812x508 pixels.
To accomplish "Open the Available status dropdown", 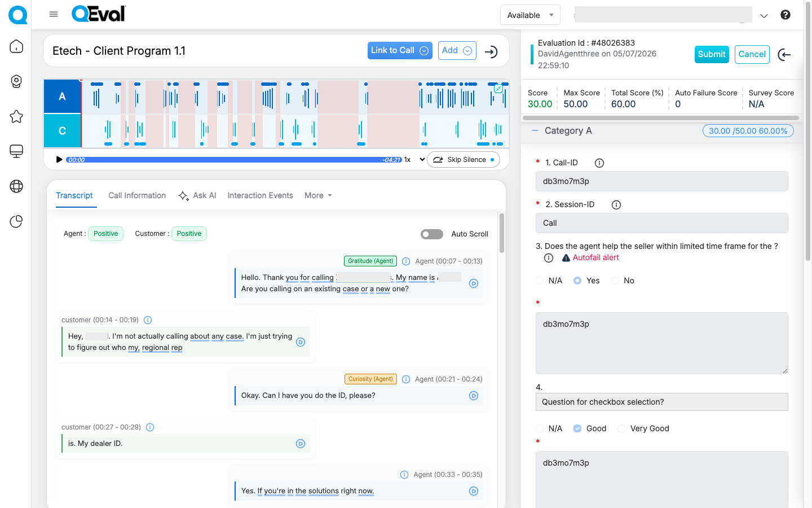I will (x=529, y=15).
